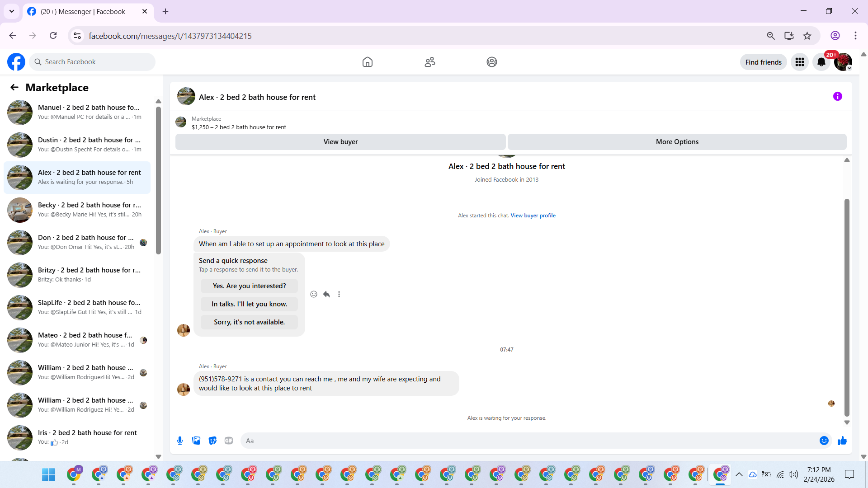Screen dimensions: 868x488
Task: Open emoji picker in message box
Action: tap(824, 441)
